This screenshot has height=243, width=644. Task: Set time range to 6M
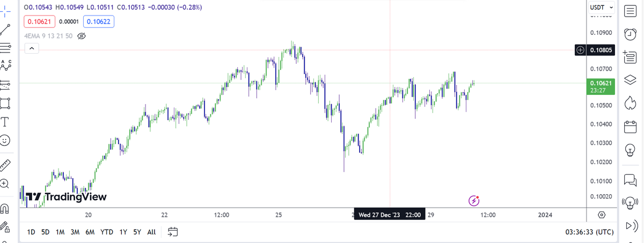tap(90, 232)
